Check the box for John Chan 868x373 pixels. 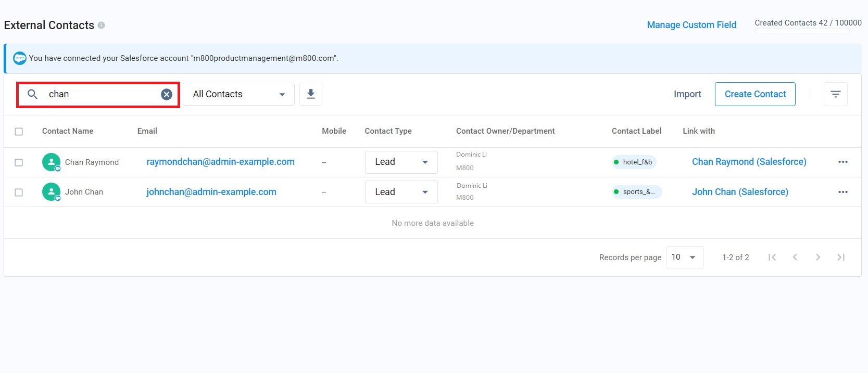pos(19,192)
